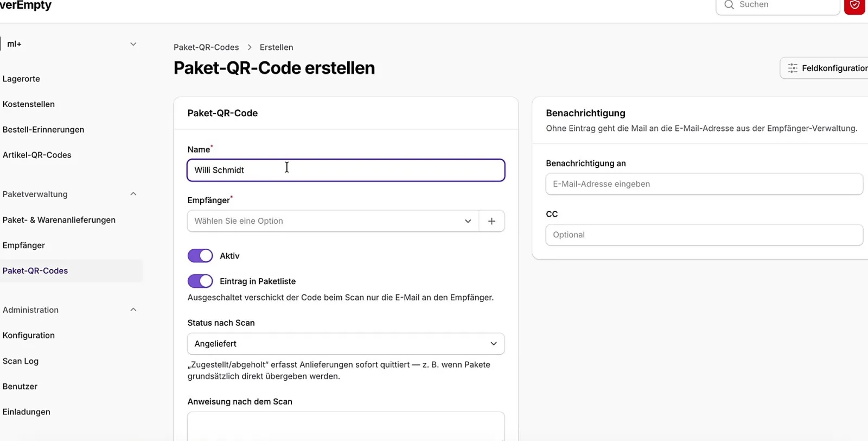The width and height of the screenshot is (868, 441).
Task: Add new Empfänger with plus button
Action: [x=492, y=221]
